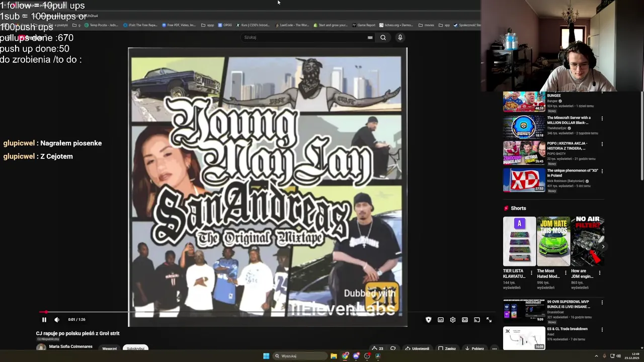Open the ES & CL Trade breakdown thumbnail
This screenshot has width=644, height=362.
click(x=524, y=338)
